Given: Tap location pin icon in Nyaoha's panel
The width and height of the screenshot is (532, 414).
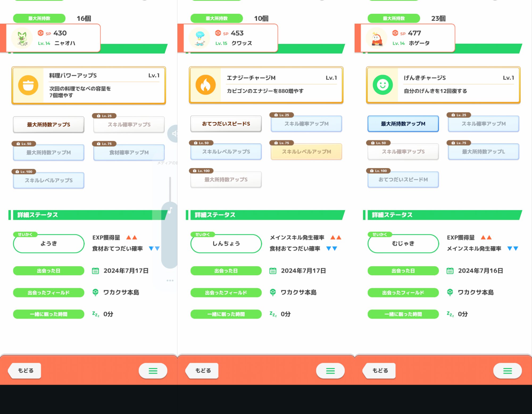Looking at the screenshot, I should pos(95,292).
